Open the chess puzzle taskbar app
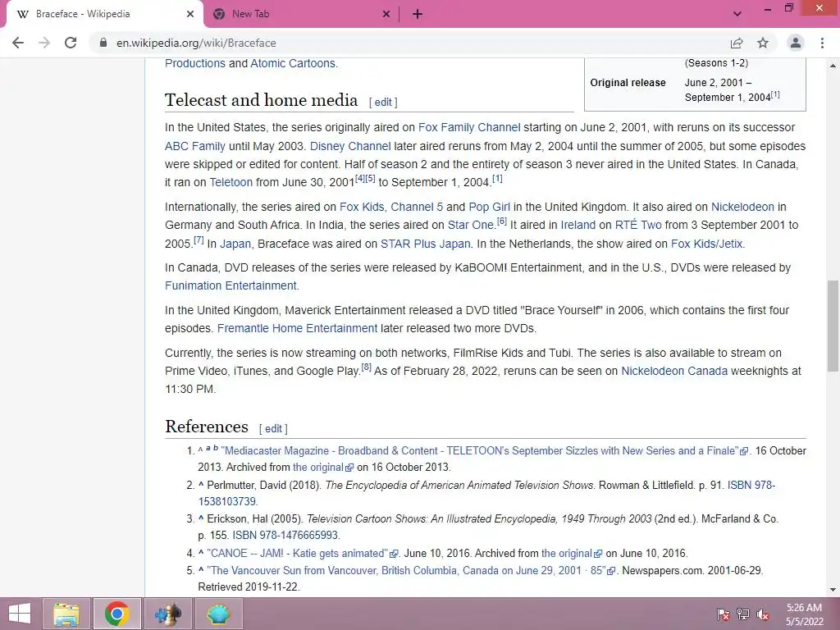Screen dimensions: 840x630 click(167, 614)
